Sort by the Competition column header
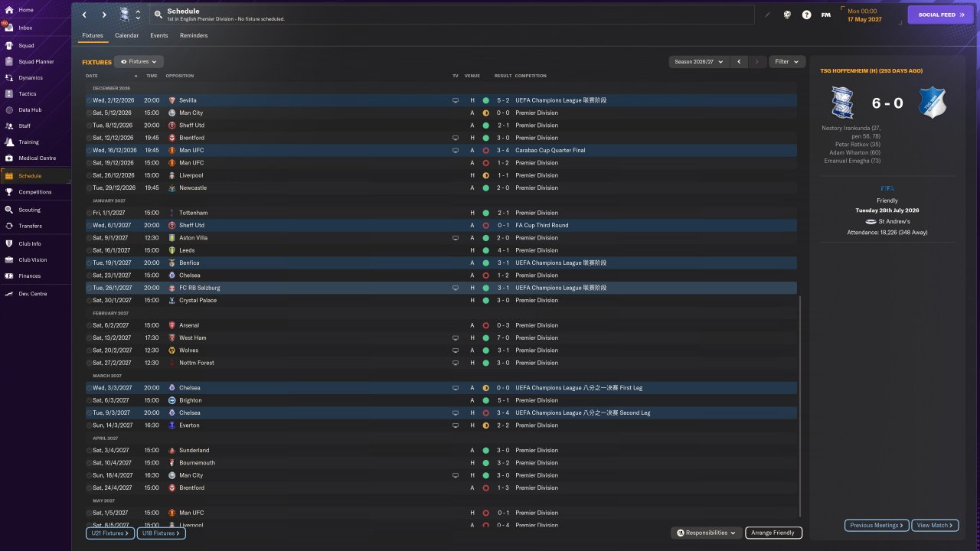The image size is (980, 551). tap(531, 76)
